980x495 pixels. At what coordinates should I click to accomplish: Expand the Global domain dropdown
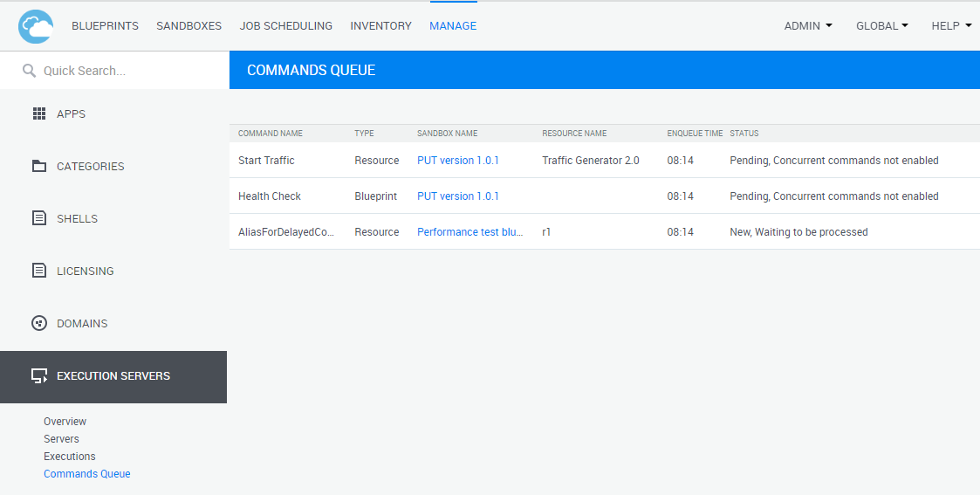pos(881,26)
